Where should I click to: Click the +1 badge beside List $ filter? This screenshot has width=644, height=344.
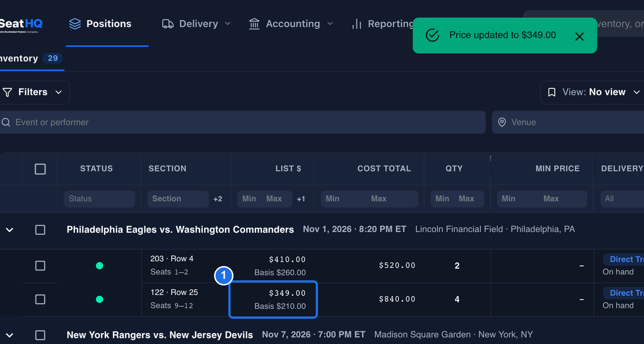[x=301, y=199]
